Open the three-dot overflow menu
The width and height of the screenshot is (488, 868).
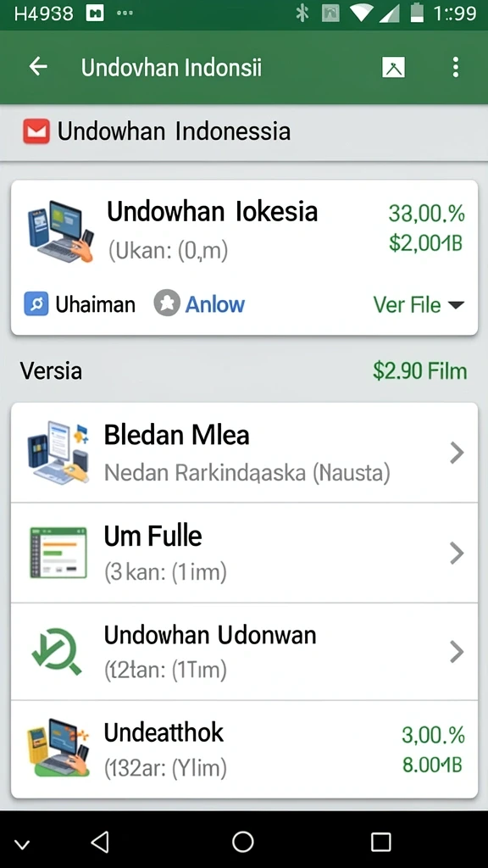coord(455,67)
